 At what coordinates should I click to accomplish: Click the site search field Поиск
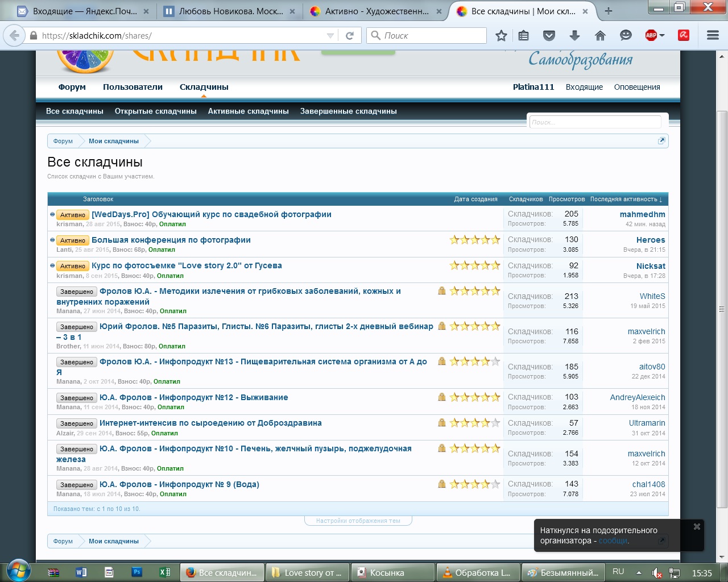point(594,122)
